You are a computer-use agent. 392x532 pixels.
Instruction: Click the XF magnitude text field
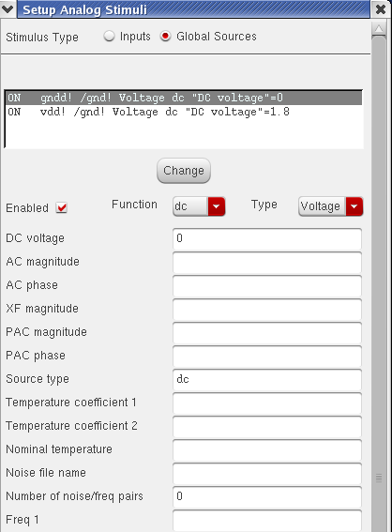(x=267, y=309)
